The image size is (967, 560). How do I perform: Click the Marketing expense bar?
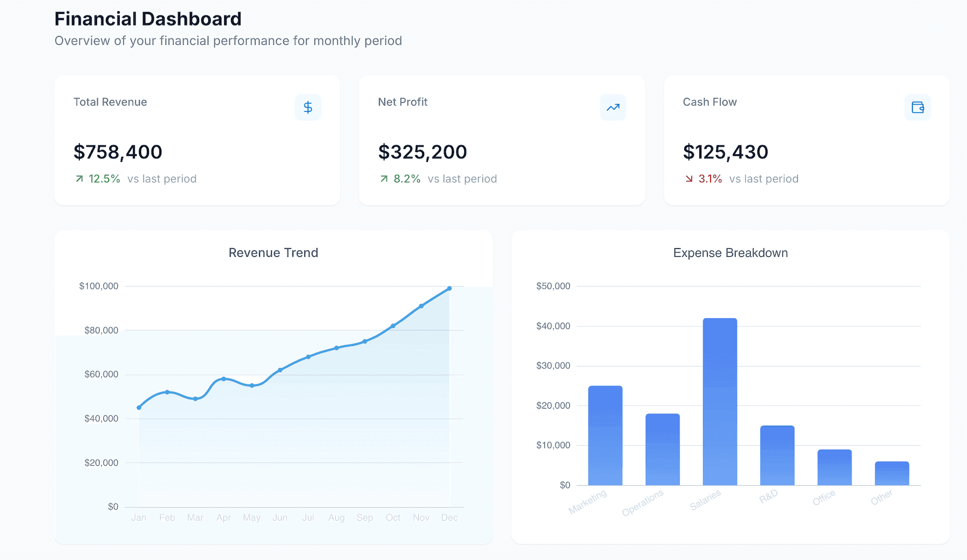pyautogui.click(x=605, y=435)
